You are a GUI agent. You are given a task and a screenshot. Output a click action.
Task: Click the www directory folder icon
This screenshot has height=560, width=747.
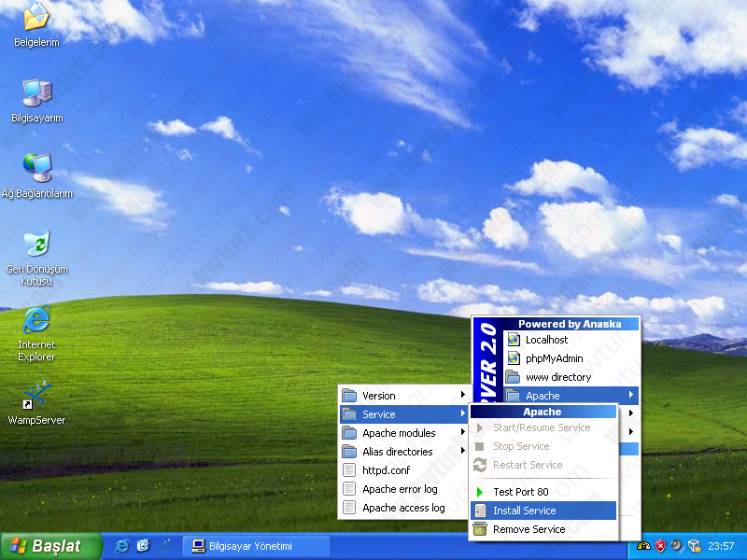click(x=513, y=377)
